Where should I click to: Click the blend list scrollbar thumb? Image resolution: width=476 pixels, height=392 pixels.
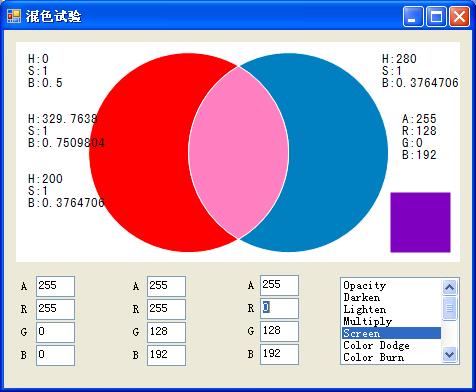(449, 308)
